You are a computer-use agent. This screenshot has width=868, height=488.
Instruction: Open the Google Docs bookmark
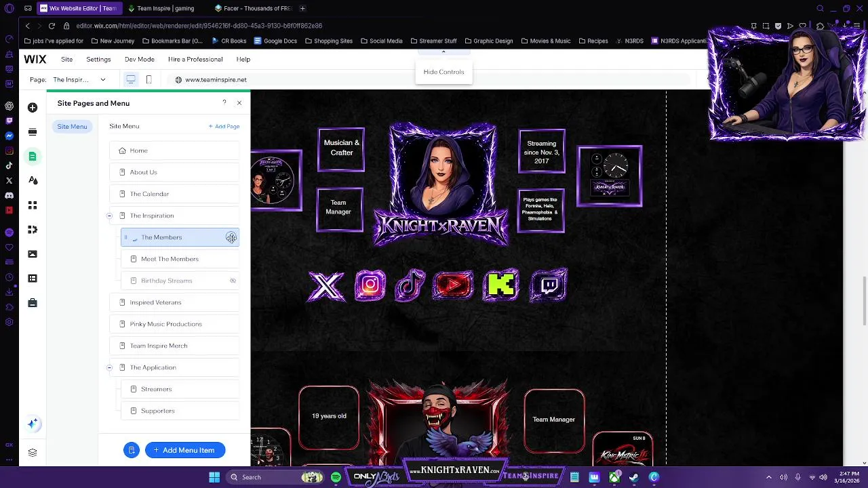[x=275, y=41]
